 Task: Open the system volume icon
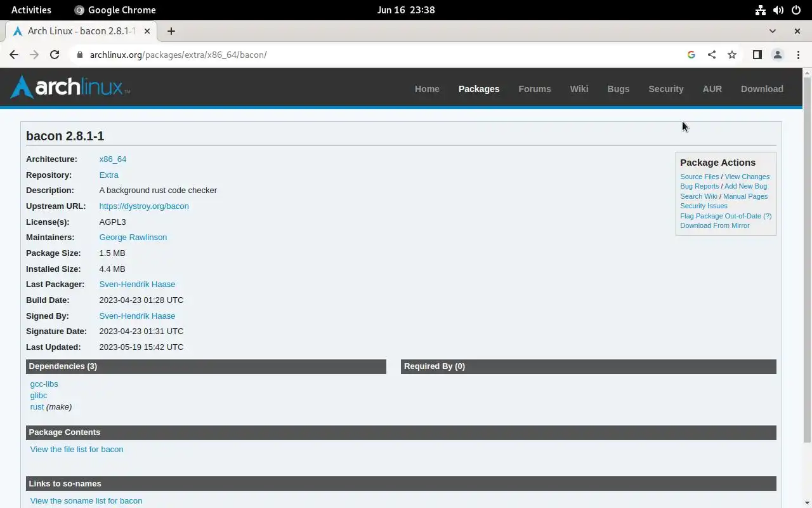778,10
